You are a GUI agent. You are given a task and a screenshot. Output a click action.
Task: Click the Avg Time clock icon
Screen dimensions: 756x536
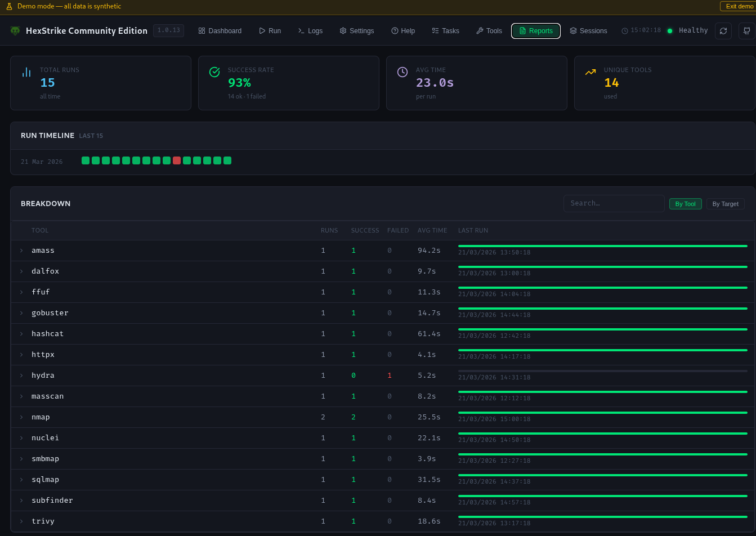[402, 72]
